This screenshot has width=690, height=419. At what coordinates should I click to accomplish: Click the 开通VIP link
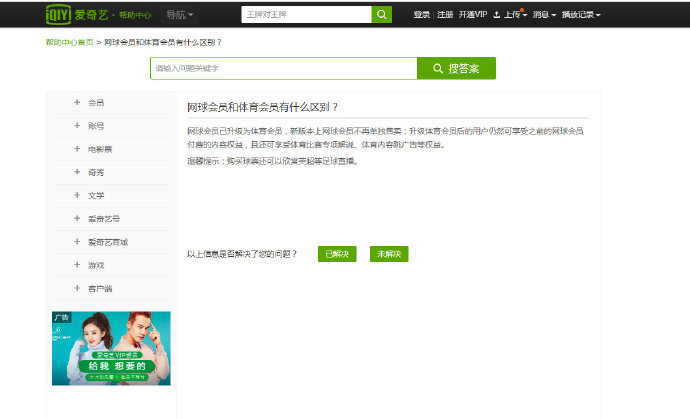point(473,15)
